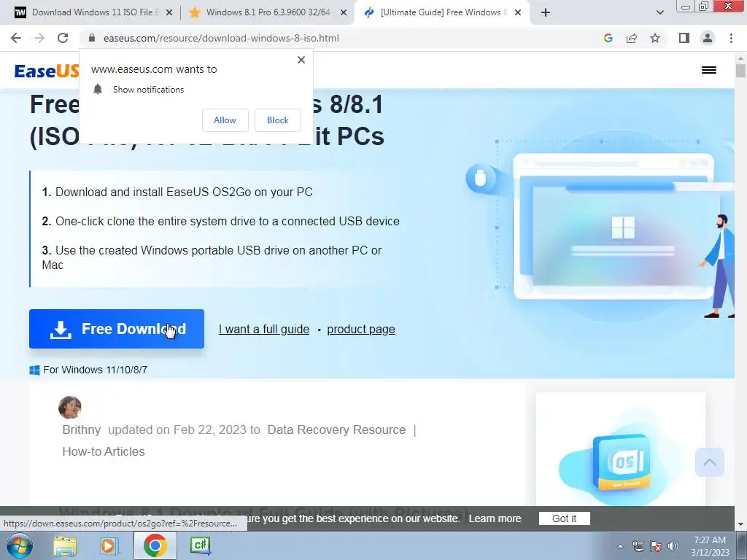Image resolution: width=747 pixels, height=560 pixels.
Task: Click the page scrollbar down arrow
Action: coord(740,524)
